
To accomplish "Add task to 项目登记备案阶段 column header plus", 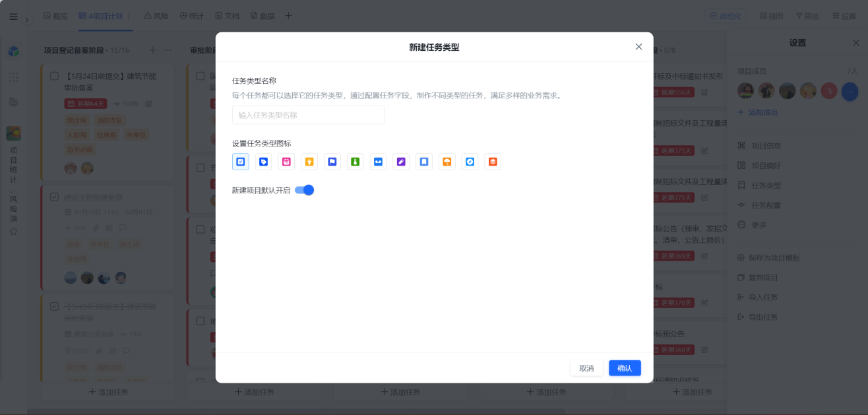I will (153, 50).
